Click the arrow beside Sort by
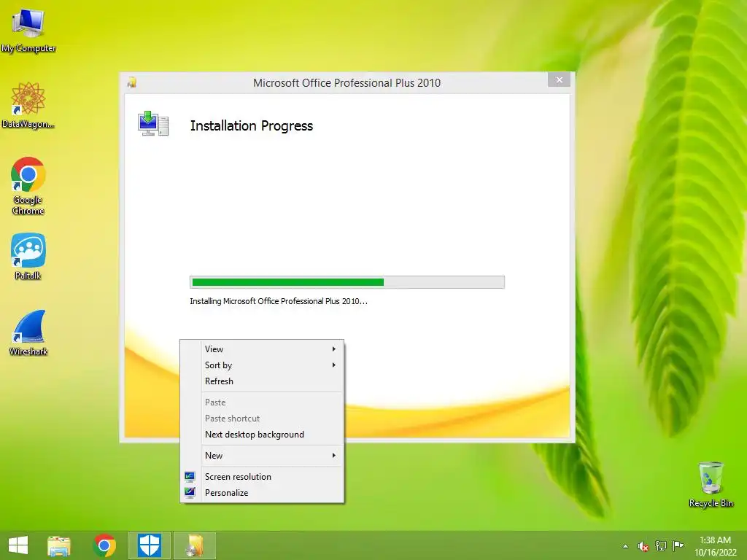The image size is (747, 560). click(334, 365)
